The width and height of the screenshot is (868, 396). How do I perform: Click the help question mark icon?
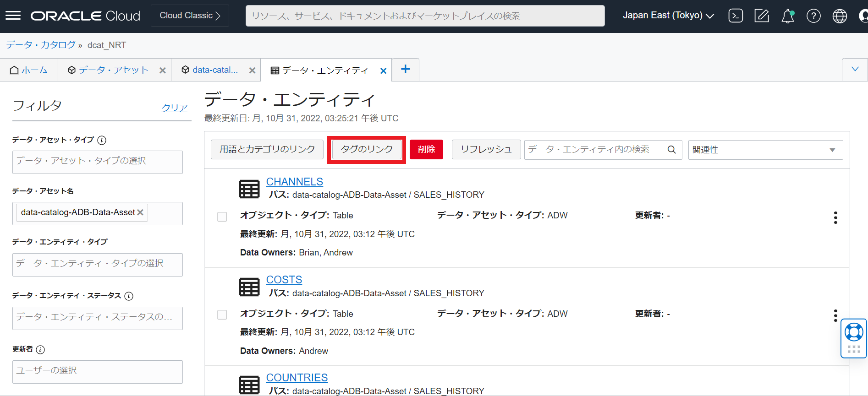click(813, 16)
